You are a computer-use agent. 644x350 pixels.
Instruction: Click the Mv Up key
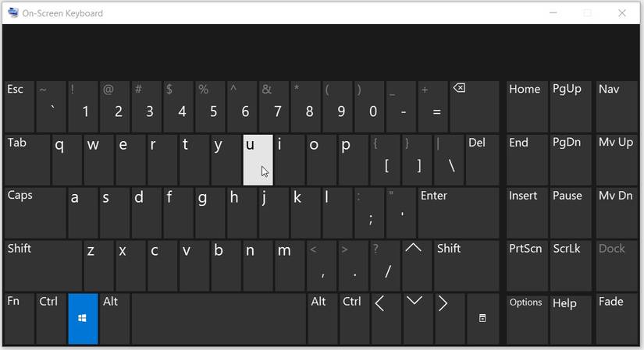pyautogui.click(x=617, y=160)
